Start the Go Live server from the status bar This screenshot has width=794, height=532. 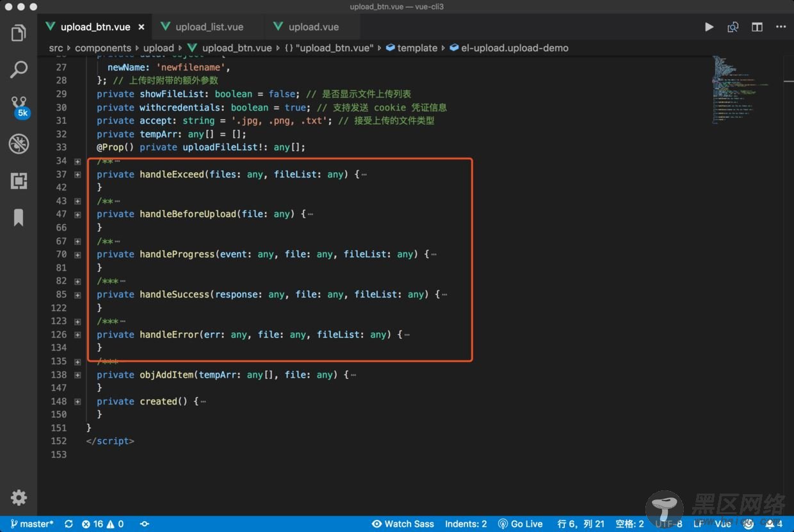(x=520, y=524)
